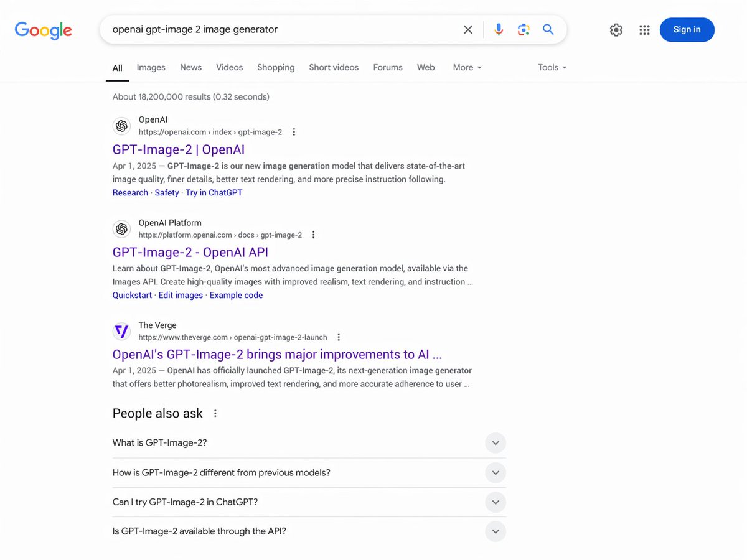Viewport: 747px width, 560px height.
Task: Open Google Lens image search
Action: (523, 29)
